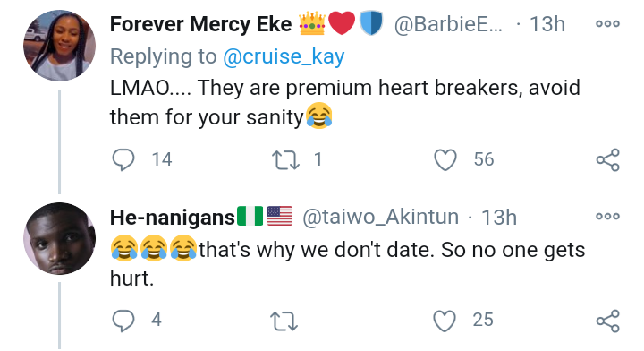This screenshot has height=351, width=644.
Task: Reply to He-nanigans' tweet
Action: click(123, 321)
